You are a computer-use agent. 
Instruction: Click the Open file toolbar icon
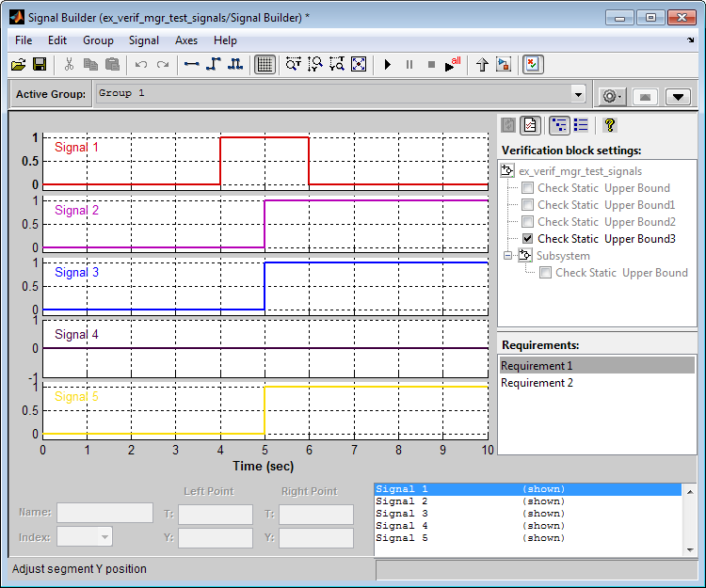click(x=17, y=64)
